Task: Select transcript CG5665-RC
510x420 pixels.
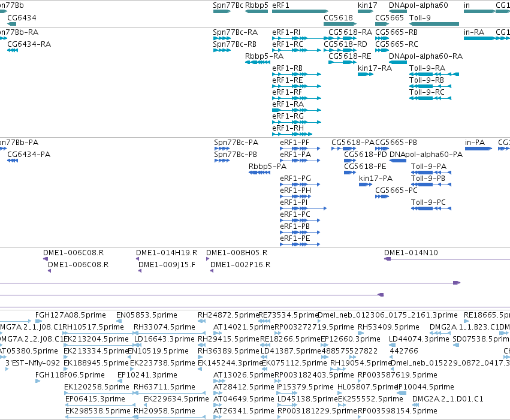Action: 397,44
